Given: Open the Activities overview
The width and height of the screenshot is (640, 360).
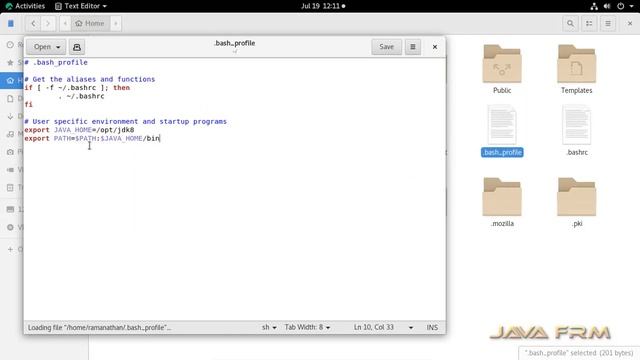Looking at the screenshot, I should [25, 6].
